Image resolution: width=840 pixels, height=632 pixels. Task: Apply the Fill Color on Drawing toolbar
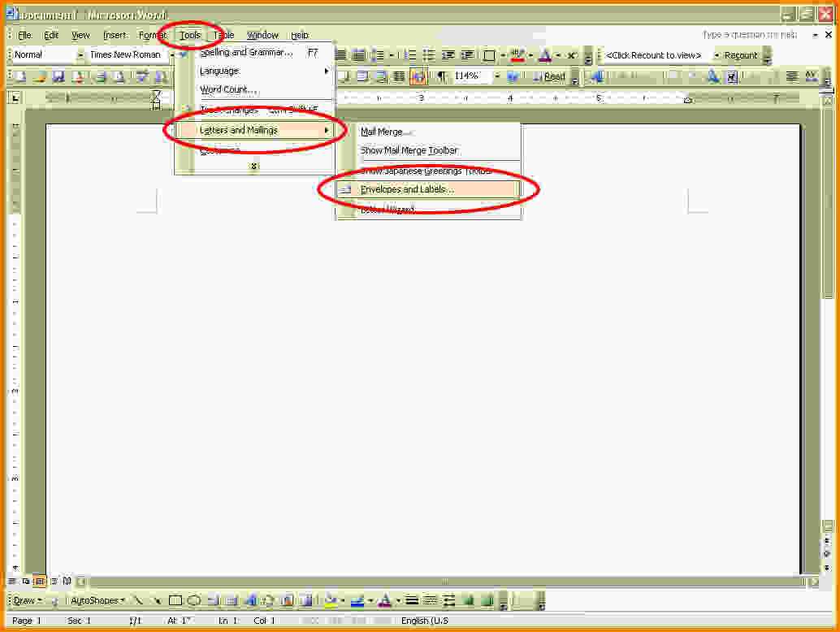(331, 600)
